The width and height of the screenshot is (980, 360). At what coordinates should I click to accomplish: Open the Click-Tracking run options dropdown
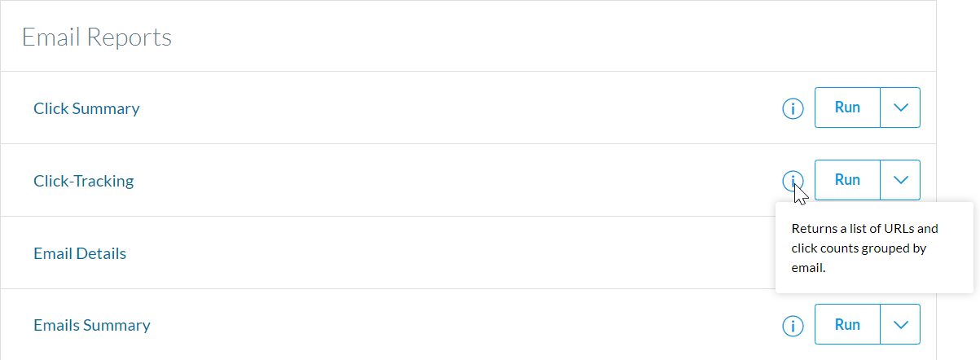point(900,180)
